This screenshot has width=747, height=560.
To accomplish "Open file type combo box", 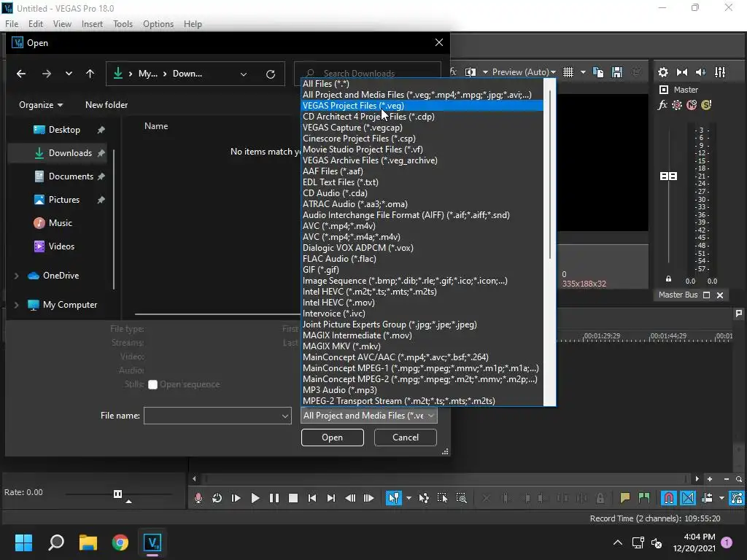I will pyautogui.click(x=369, y=416).
